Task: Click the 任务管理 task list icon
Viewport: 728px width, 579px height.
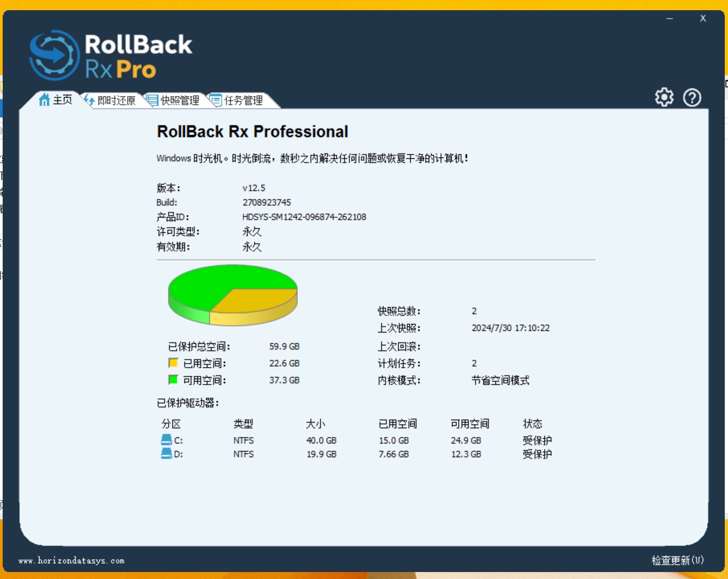Action: coord(216,100)
